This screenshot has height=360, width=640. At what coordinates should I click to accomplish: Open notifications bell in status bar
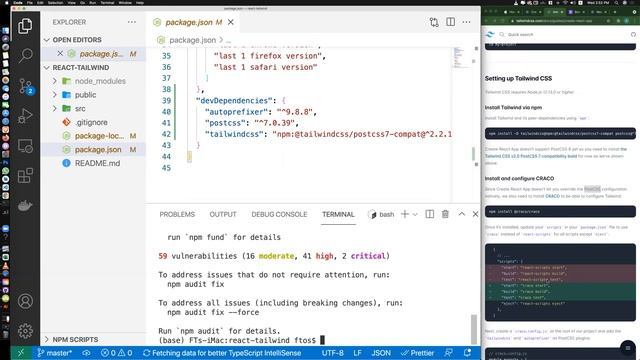tap(467, 353)
